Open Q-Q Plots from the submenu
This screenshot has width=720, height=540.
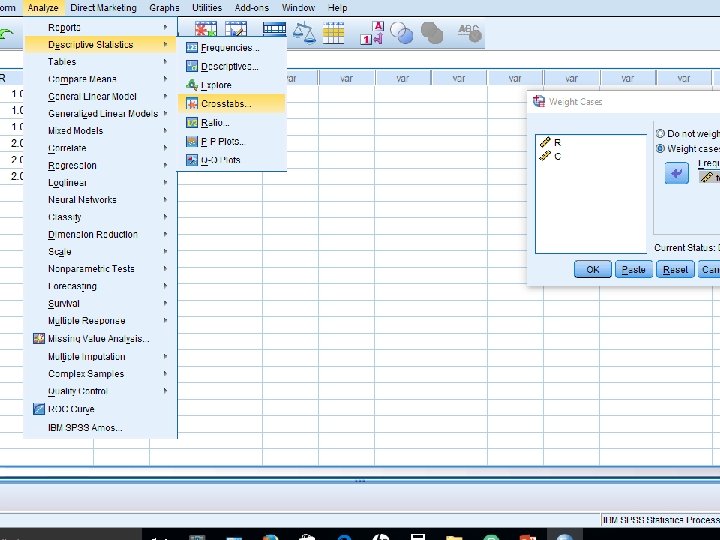point(232,160)
